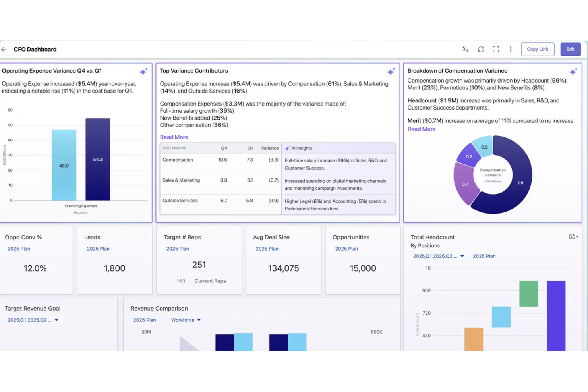Click the CFO Dashboard title
Screen dimensions: 588x392
(x=35, y=49)
